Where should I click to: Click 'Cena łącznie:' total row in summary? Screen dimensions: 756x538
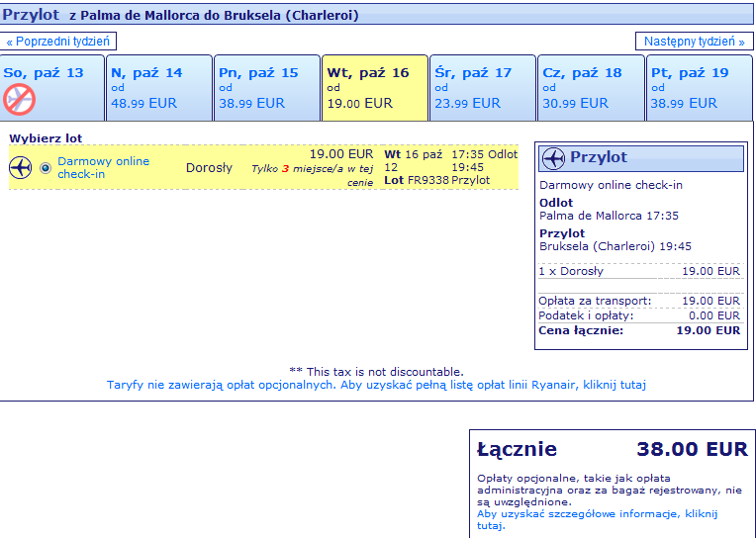pos(639,330)
